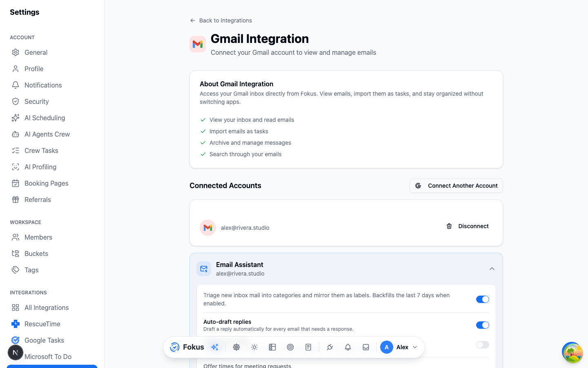This screenshot has width=588, height=368.
Task: Open the AI sparkles assistant in dock
Action: click(215, 347)
